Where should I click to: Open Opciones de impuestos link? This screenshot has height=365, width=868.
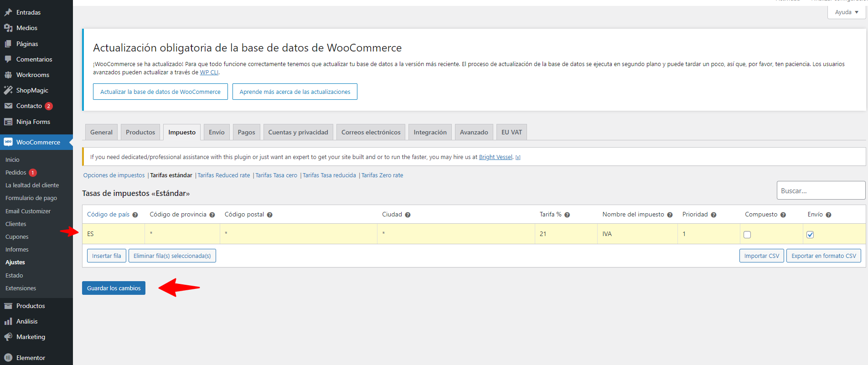114,175
